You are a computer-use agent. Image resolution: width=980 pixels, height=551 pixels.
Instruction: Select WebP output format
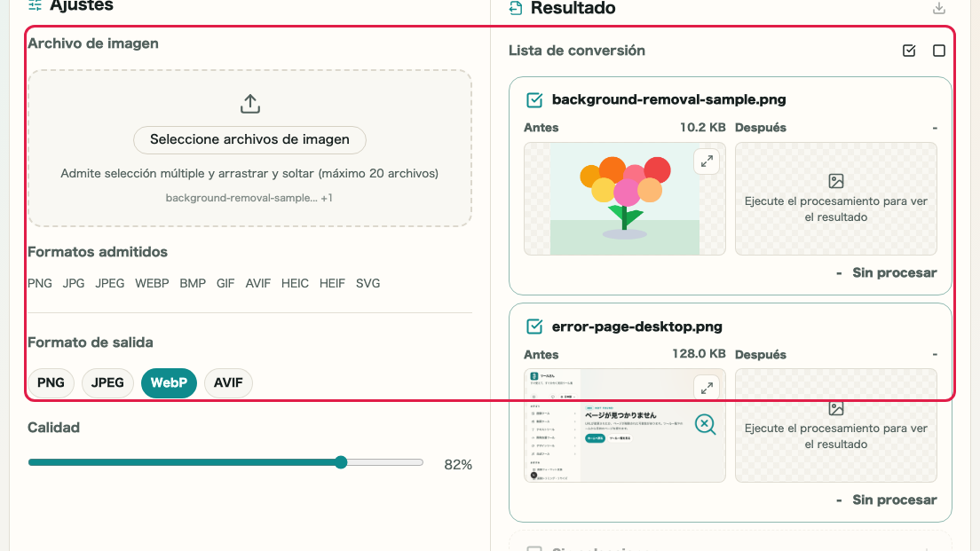[x=169, y=383]
